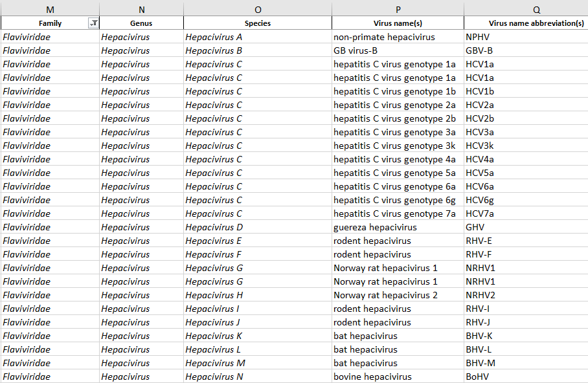This screenshot has width=588, height=383.
Task: Select column N header
Action: 141,9
